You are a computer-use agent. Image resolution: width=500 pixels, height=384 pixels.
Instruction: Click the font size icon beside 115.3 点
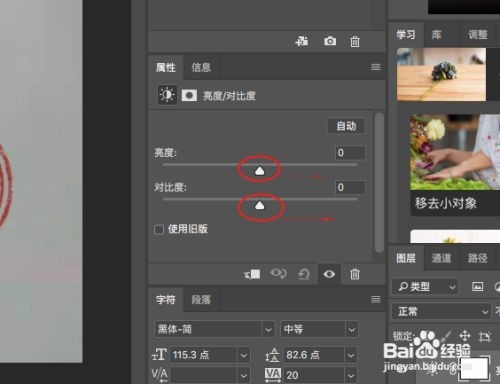[159, 355]
